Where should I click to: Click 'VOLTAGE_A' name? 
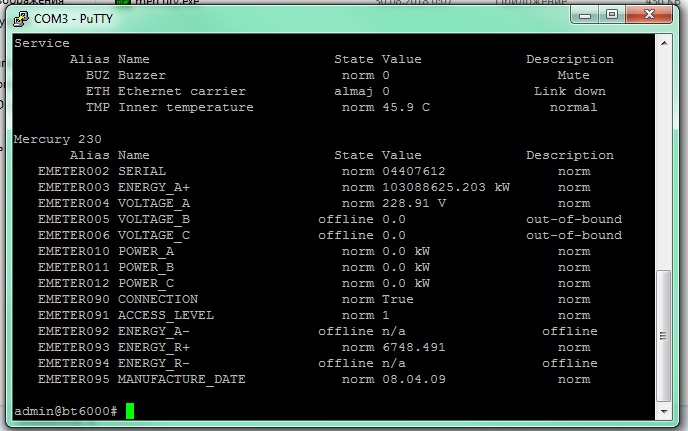154,203
